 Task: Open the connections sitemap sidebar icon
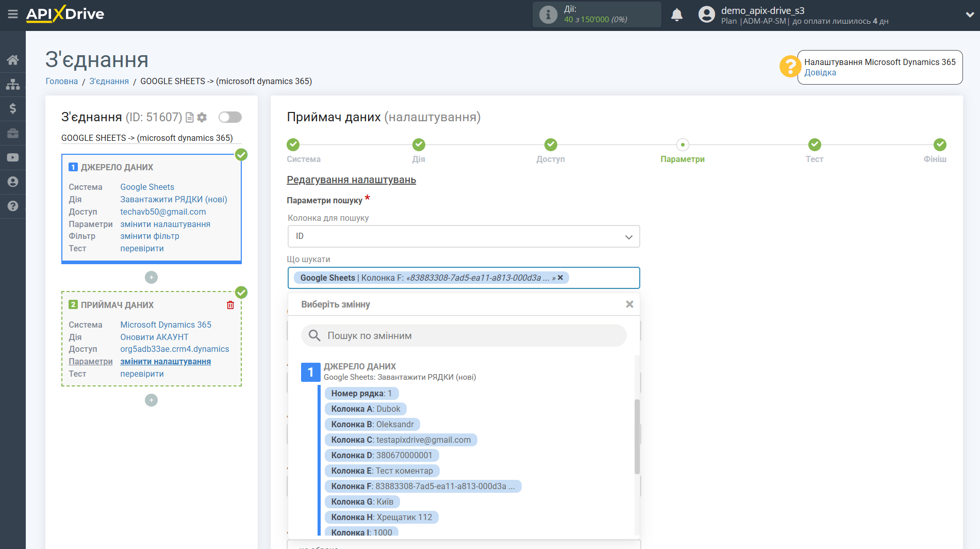pos(13,84)
